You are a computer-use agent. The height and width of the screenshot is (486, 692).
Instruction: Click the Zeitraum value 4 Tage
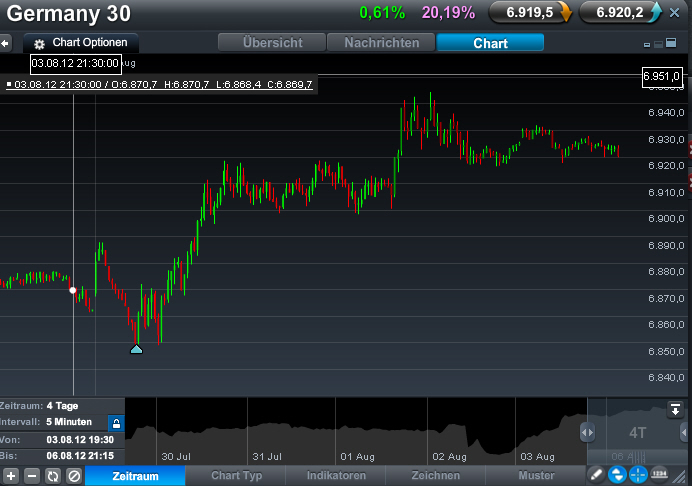coord(62,406)
